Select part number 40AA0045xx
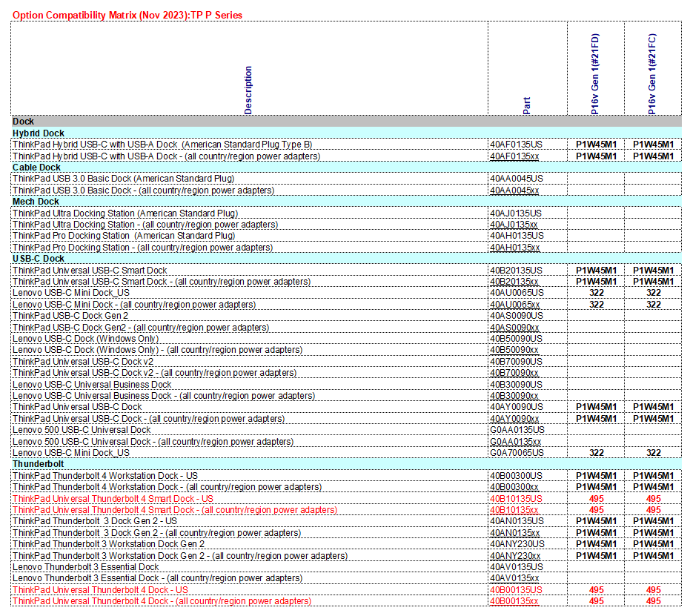This screenshot has width=690, height=616. pos(514,191)
